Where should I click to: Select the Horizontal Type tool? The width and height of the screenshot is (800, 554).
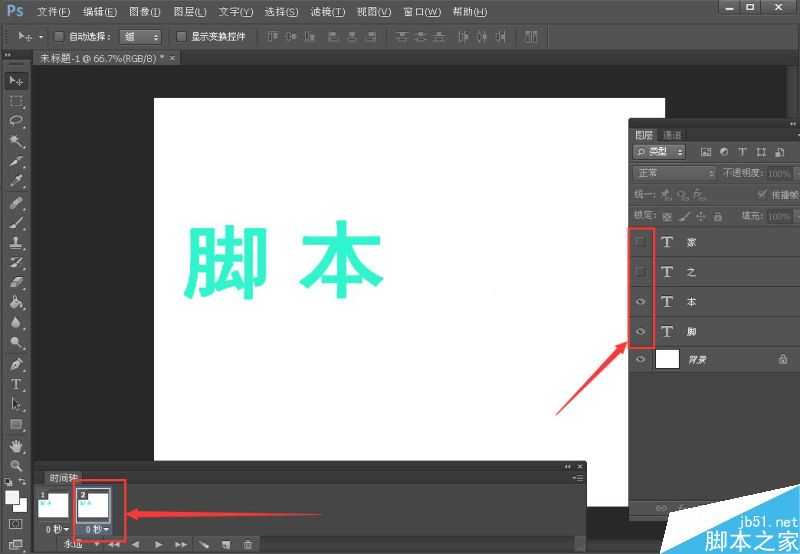(x=16, y=384)
